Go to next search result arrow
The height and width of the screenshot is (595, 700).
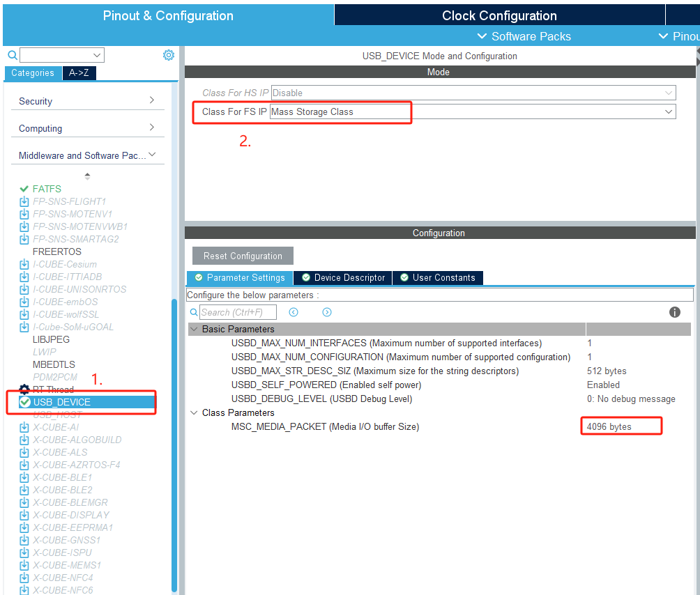327,312
